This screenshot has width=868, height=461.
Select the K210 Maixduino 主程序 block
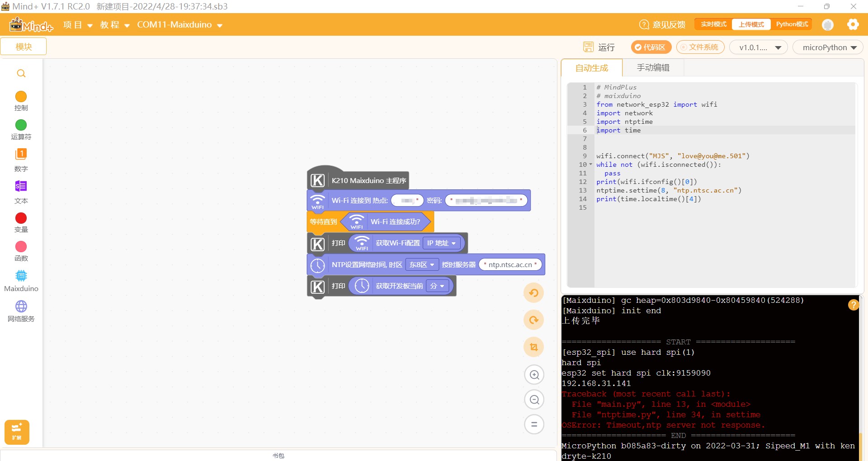[369, 180]
